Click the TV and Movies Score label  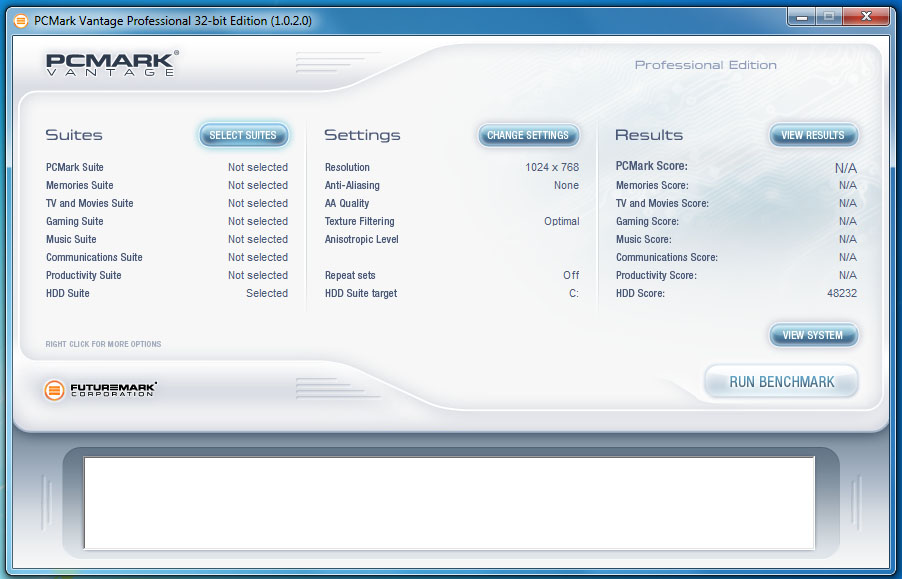pos(663,203)
